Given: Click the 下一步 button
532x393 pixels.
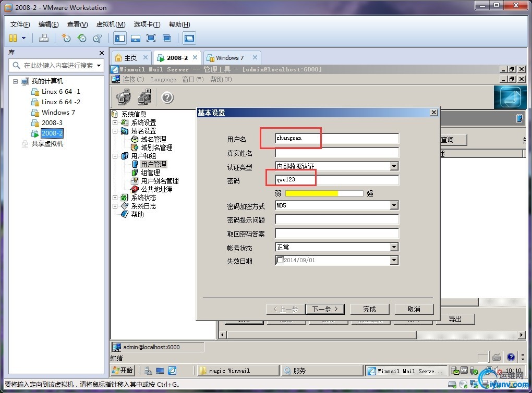Looking at the screenshot, I should tap(325, 309).
